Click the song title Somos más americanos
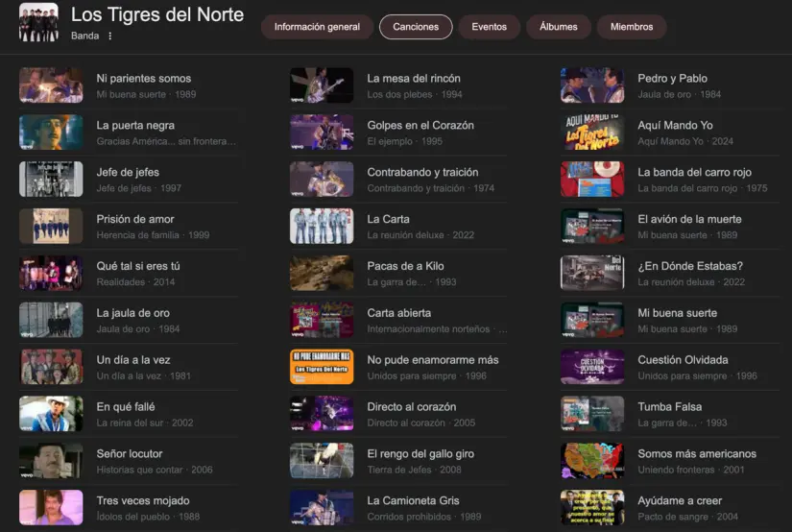This screenshot has height=532, width=792. point(697,453)
